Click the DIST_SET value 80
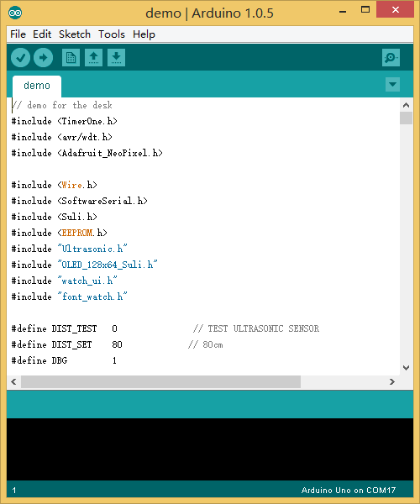 pyautogui.click(x=117, y=344)
